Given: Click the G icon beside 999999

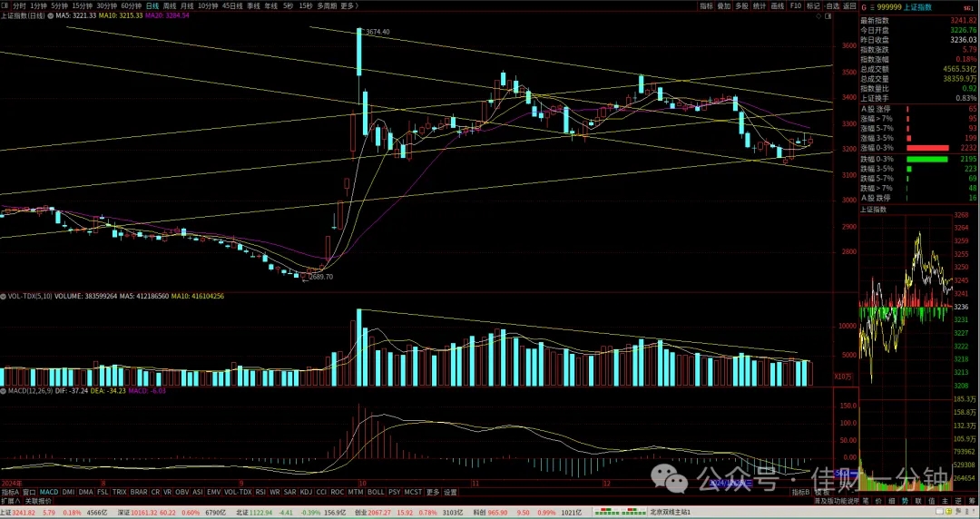Looking at the screenshot, I should point(865,7).
